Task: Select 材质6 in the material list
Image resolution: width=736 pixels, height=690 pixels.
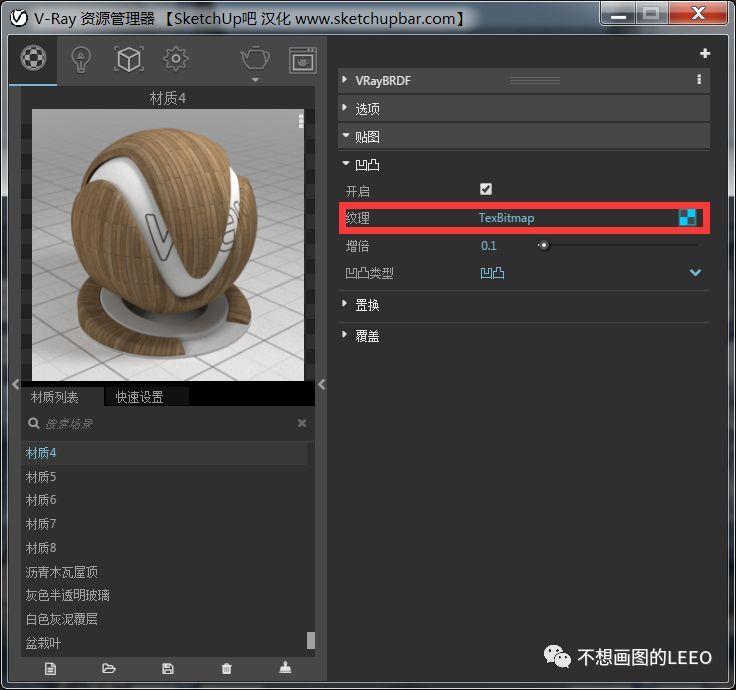Action: point(165,500)
